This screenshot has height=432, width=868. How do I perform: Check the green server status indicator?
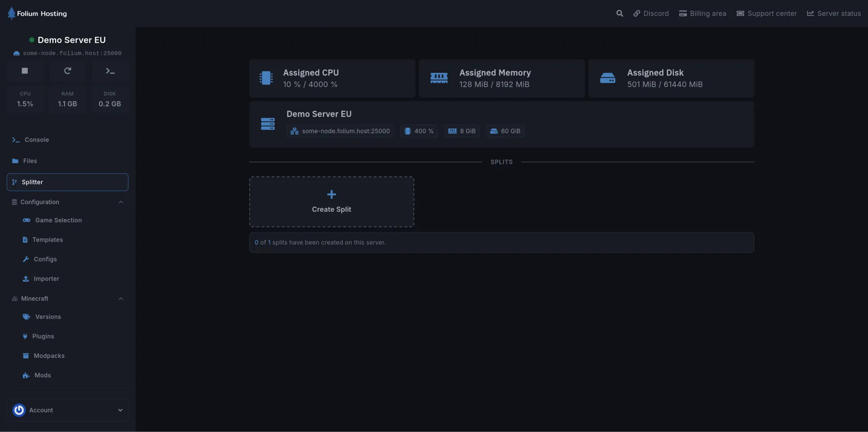point(31,39)
